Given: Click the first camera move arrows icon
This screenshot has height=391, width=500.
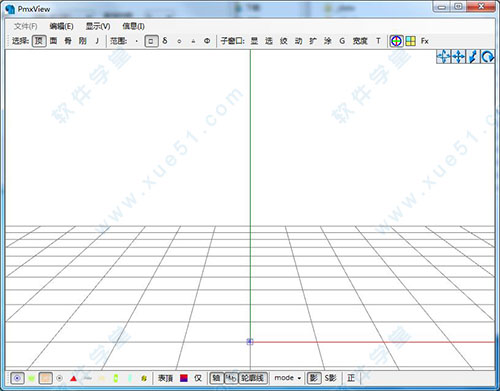Looking at the screenshot, I should (443, 57).
